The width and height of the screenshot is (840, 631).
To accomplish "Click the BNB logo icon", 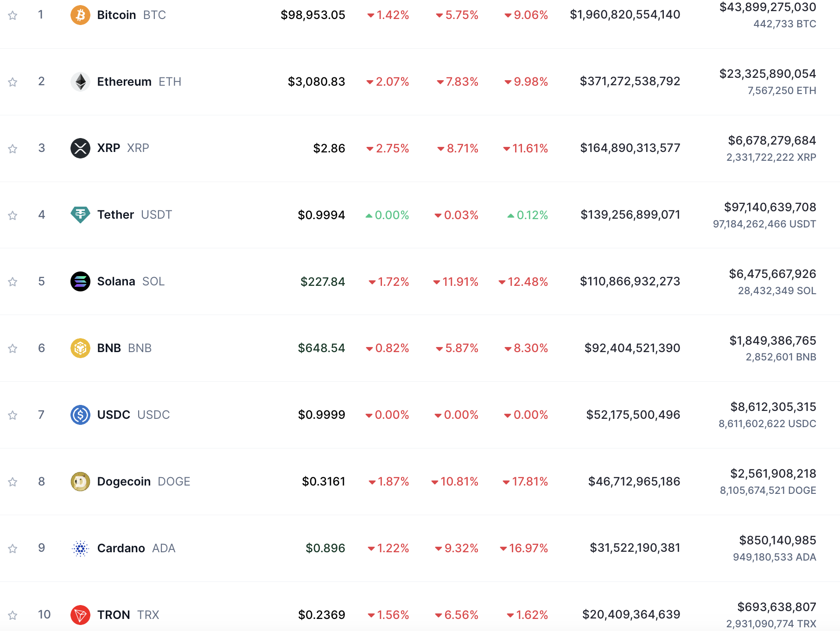I will pyautogui.click(x=80, y=348).
